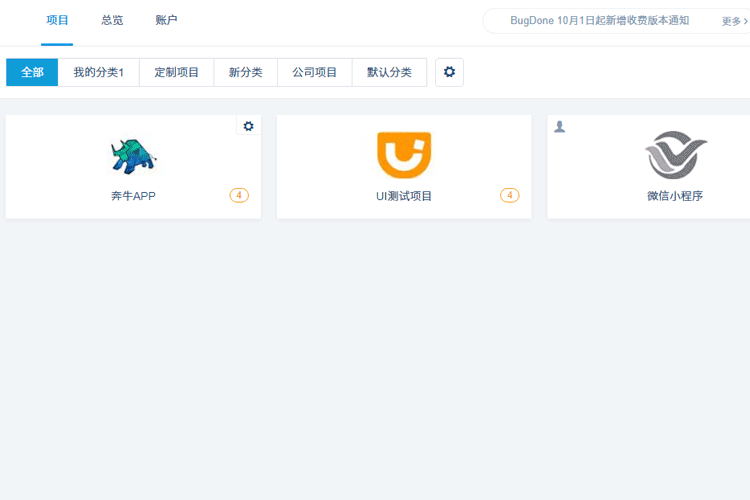
Task: Open the 奔牛APP project name
Action: coord(133,196)
